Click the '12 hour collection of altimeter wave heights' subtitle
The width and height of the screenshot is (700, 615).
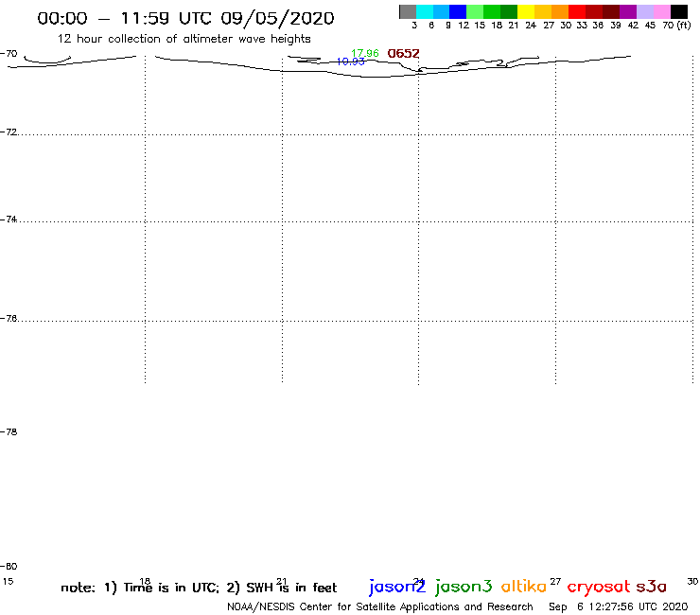(x=184, y=39)
